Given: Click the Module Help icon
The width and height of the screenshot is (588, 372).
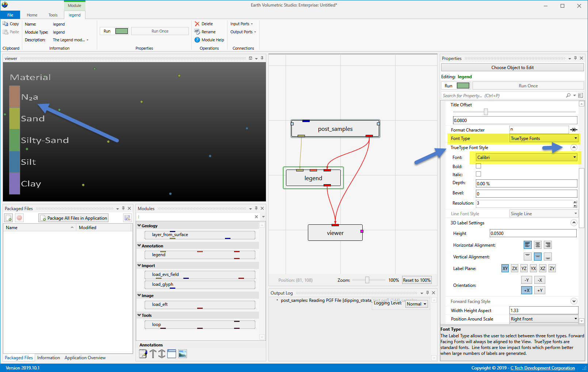Looking at the screenshot, I should click(197, 40).
